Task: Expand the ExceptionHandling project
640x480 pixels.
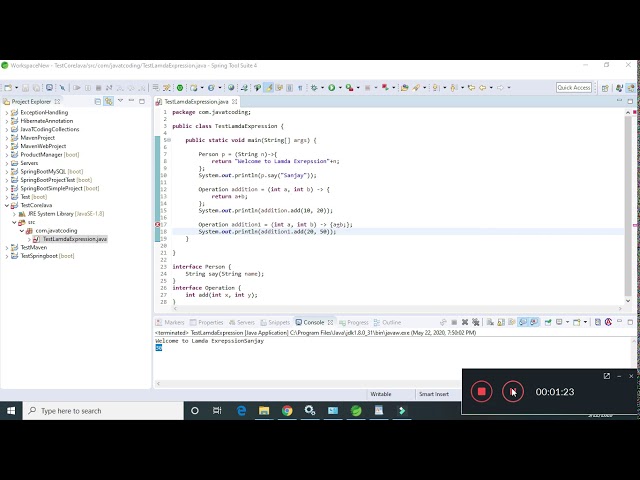Action: 7,113
